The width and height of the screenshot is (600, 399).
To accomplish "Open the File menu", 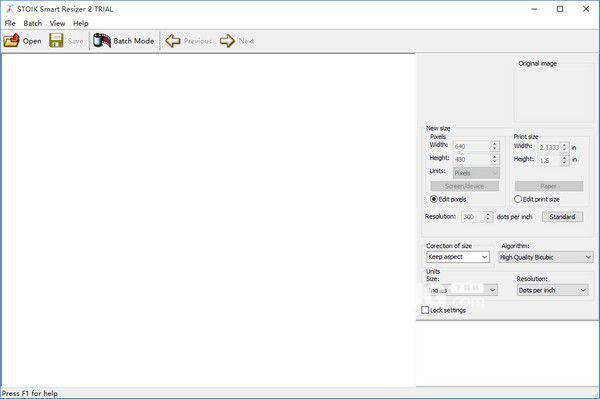I will tap(10, 23).
